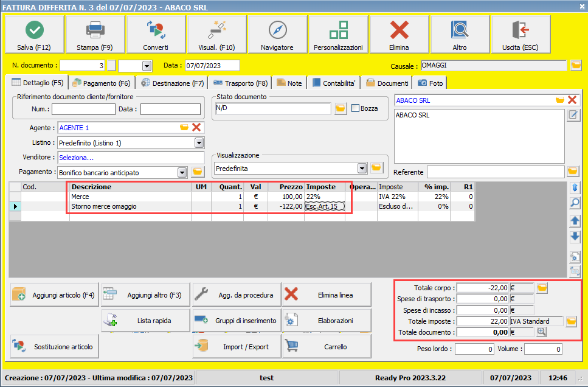Click Elimina linea to remove row

327,295
